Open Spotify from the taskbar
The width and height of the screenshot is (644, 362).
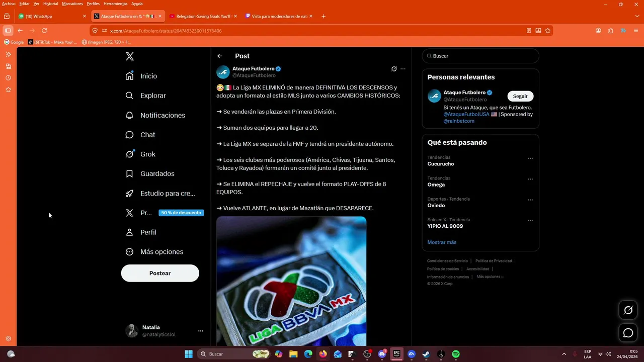456,354
